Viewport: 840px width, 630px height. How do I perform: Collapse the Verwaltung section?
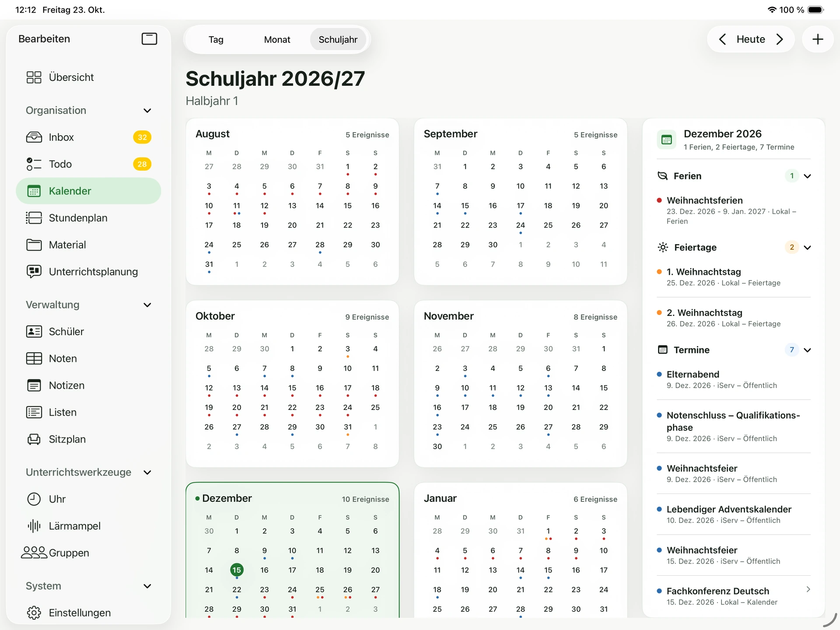147,305
